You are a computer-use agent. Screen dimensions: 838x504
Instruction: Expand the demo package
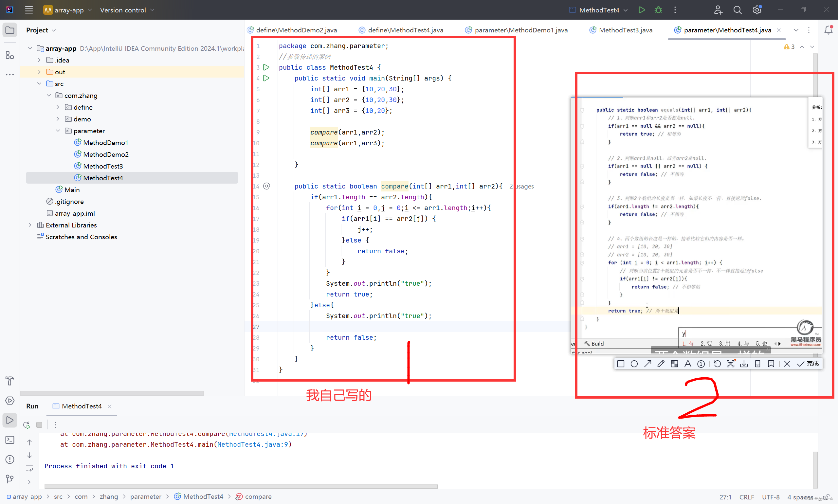pos(58,119)
